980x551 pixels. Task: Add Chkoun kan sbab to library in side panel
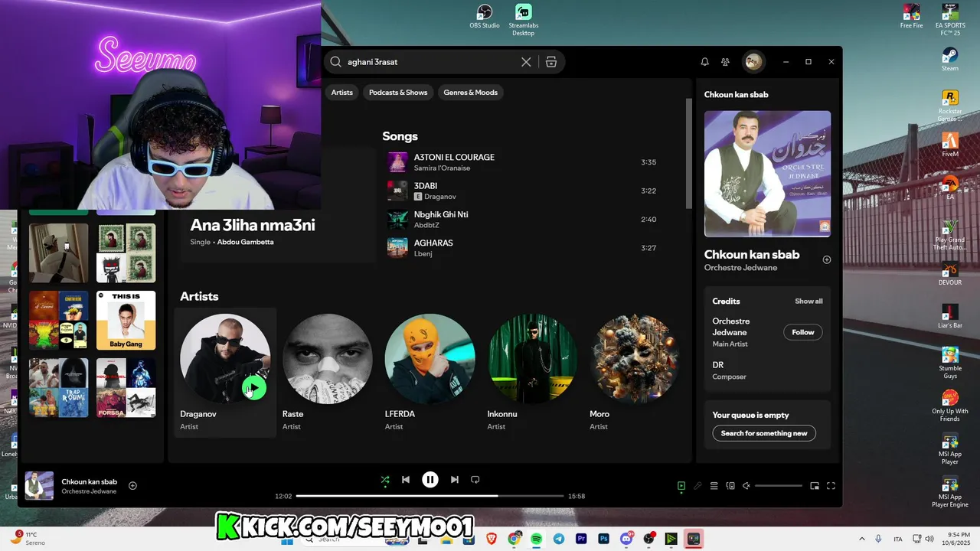pos(826,259)
